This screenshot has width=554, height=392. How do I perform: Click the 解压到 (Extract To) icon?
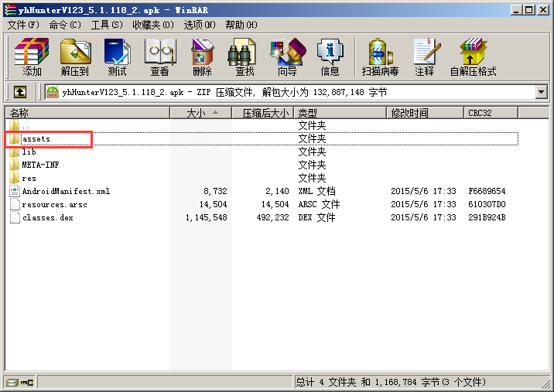pos(75,57)
